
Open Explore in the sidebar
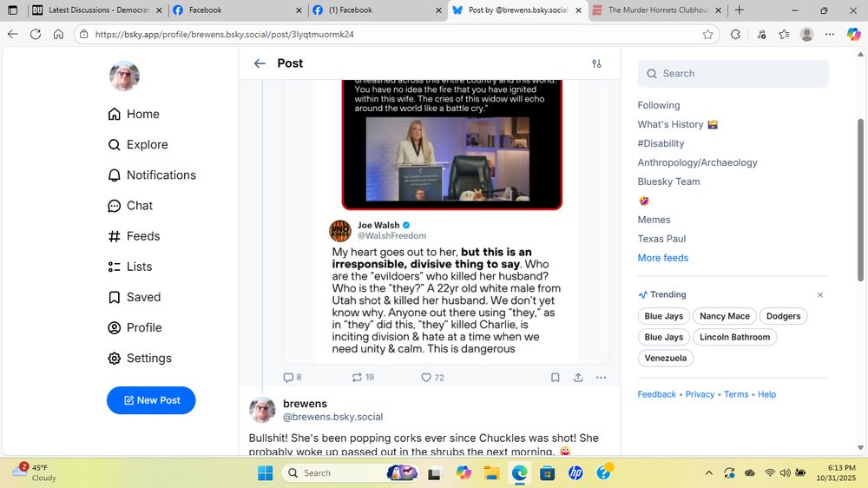tap(138, 144)
